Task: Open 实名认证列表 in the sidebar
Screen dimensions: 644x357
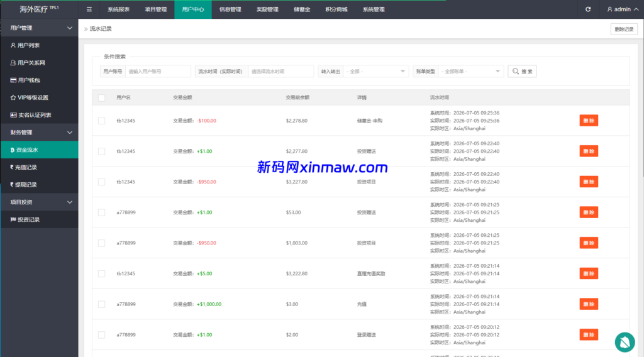Action: (x=40, y=115)
